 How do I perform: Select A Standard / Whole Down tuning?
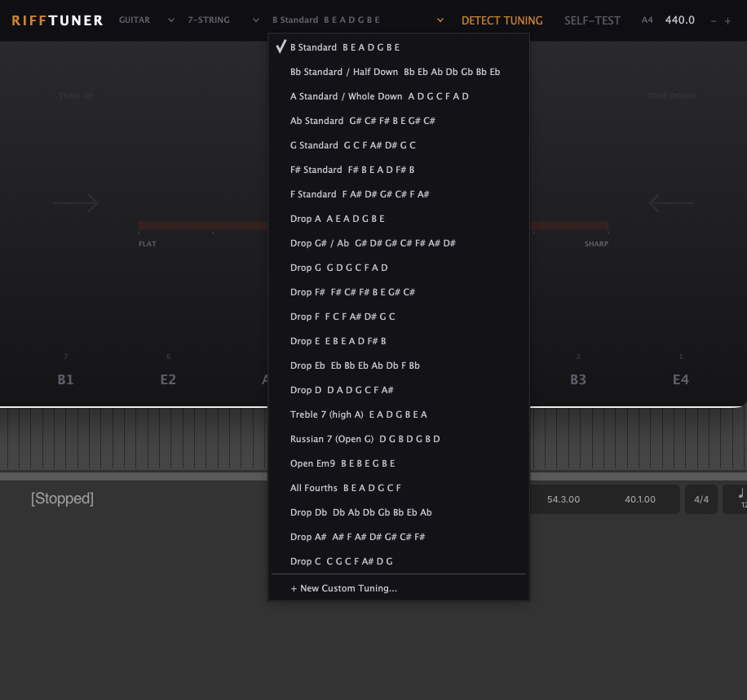pos(398,96)
